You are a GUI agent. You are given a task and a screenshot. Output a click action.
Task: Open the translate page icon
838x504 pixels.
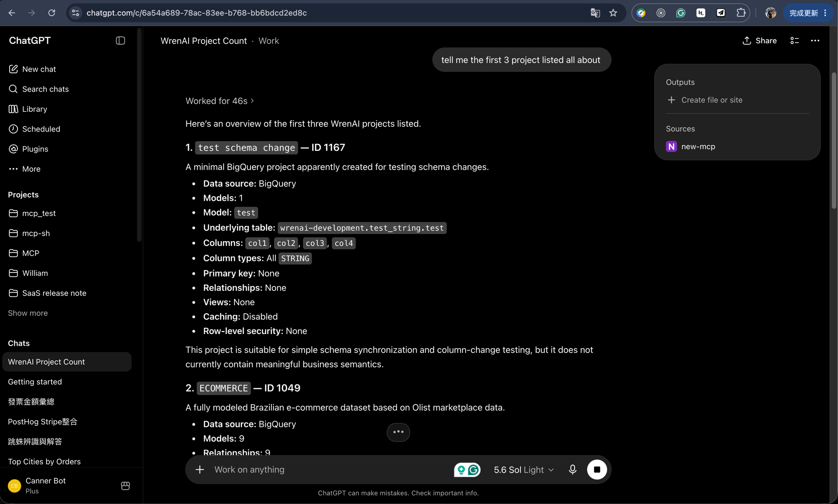click(595, 13)
